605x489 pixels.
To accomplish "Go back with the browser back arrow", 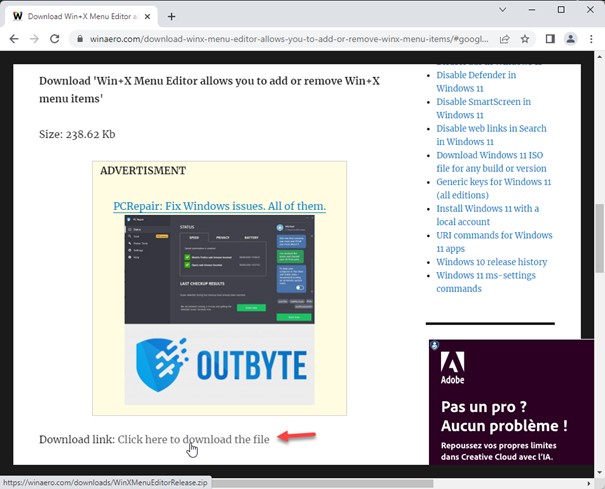I will tap(14, 39).
